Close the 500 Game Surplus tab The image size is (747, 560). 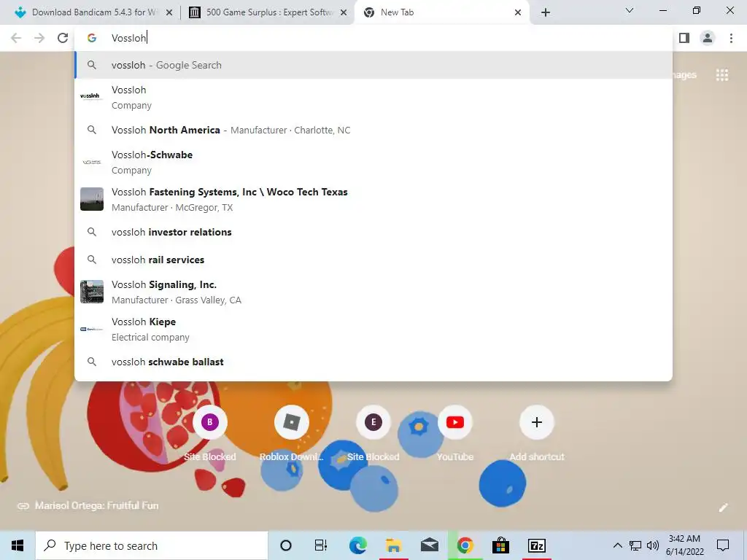click(343, 12)
